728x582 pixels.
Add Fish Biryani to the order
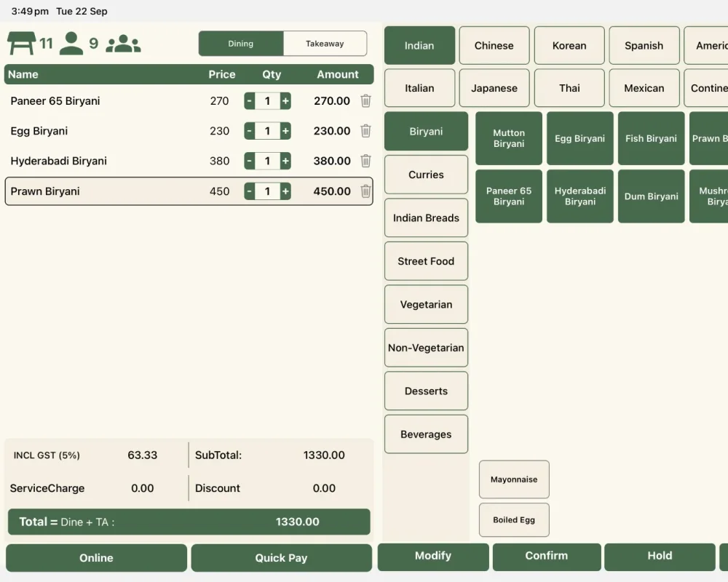[x=652, y=138]
